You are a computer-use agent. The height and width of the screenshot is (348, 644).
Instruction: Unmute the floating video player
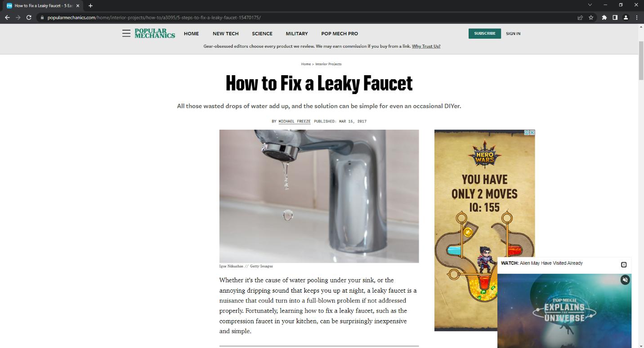(x=625, y=280)
